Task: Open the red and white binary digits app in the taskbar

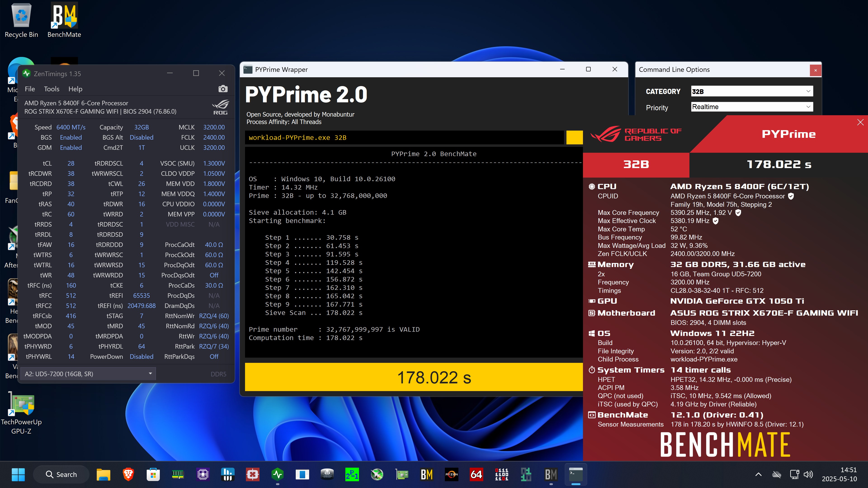Action: pos(501,474)
